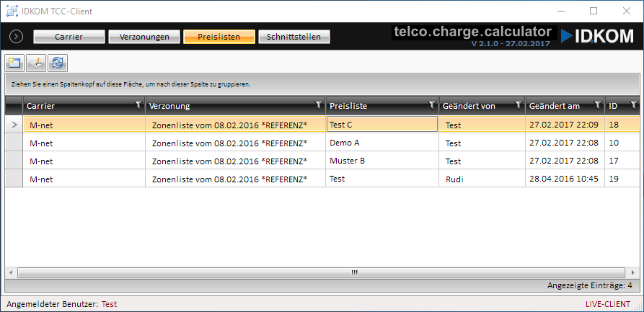Click the scrollbar right arrow
This screenshot has width=644, height=312.
[632, 272]
